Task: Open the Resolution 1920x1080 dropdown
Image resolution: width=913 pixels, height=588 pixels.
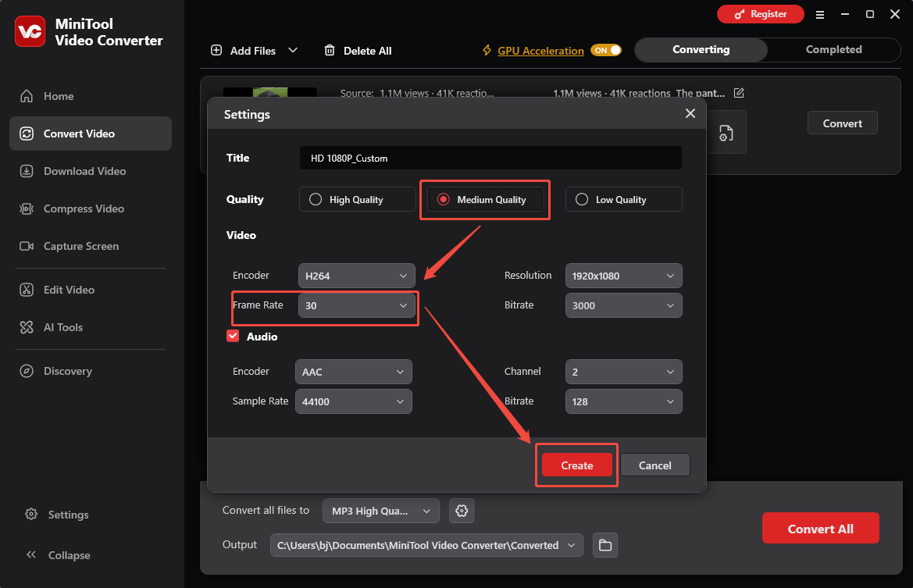Action: point(623,276)
